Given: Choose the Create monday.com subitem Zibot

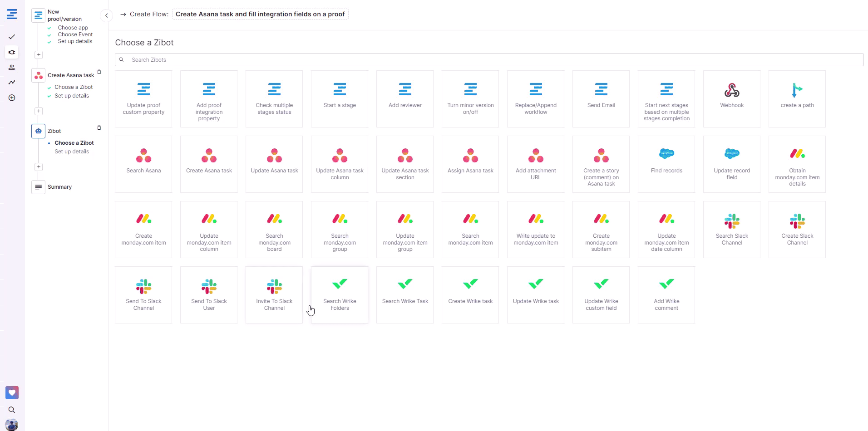Looking at the screenshot, I should (601, 230).
